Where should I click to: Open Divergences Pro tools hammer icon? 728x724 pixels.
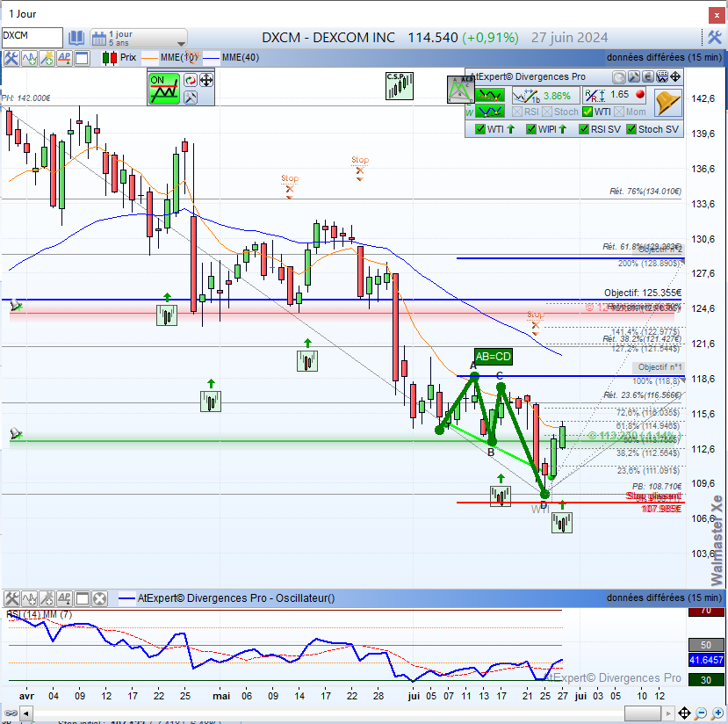point(633,76)
